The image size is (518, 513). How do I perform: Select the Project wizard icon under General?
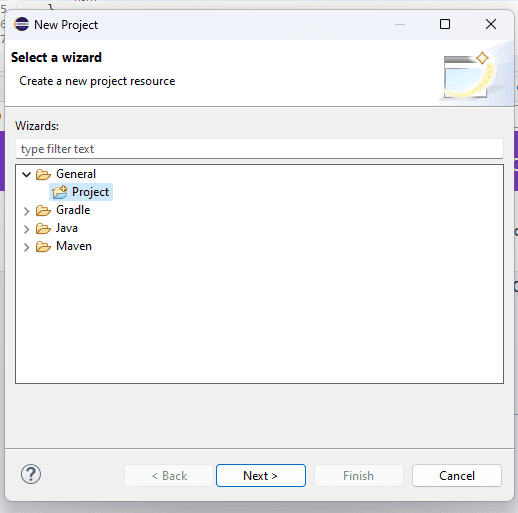(x=60, y=192)
